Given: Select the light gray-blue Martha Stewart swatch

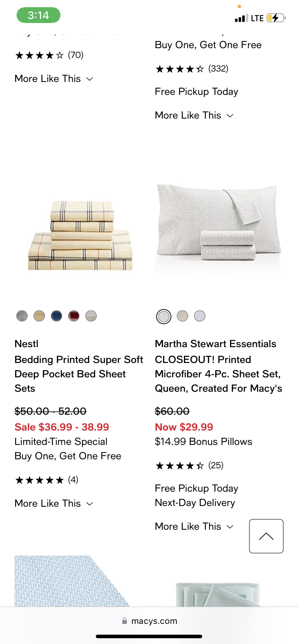Looking at the screenshot, I should tap(200, 316).
